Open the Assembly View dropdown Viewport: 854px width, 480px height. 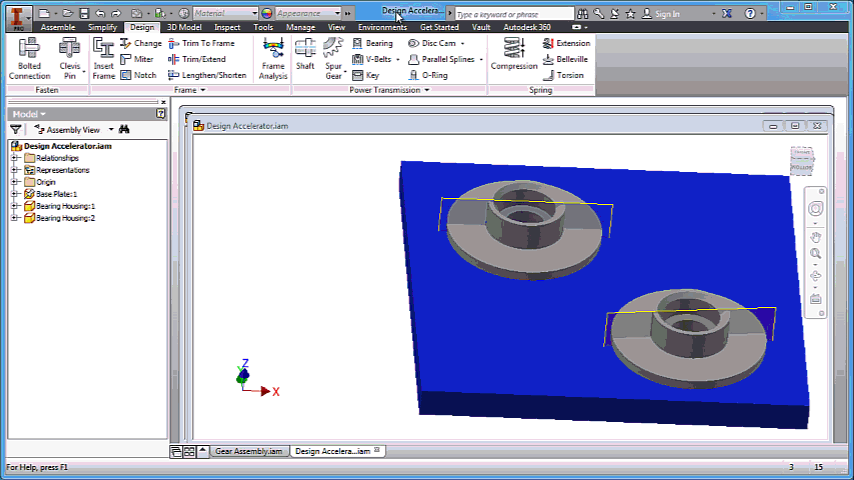coord(111,130)
